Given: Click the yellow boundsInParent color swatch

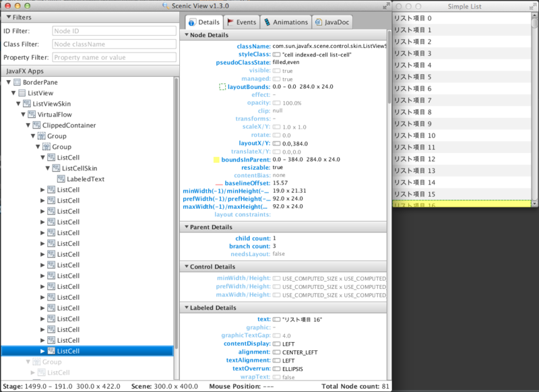Looking at the screenshot, I should pos(216,160).
